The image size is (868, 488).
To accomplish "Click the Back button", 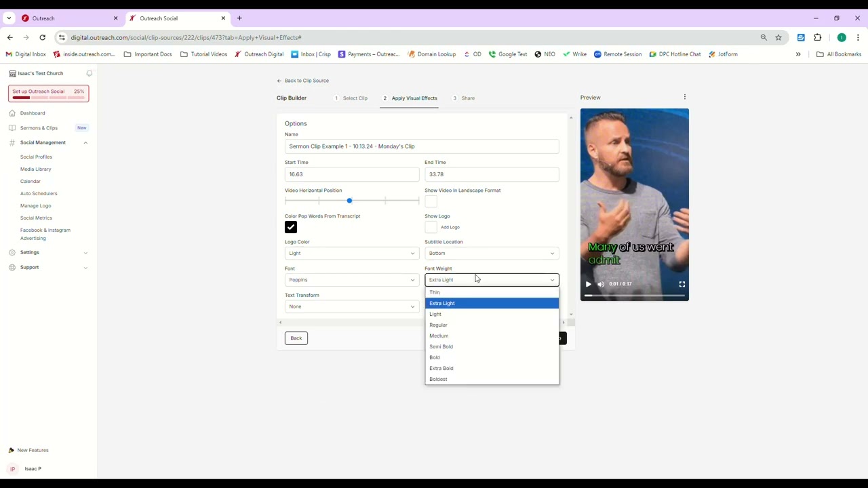I will pos(296,338).
